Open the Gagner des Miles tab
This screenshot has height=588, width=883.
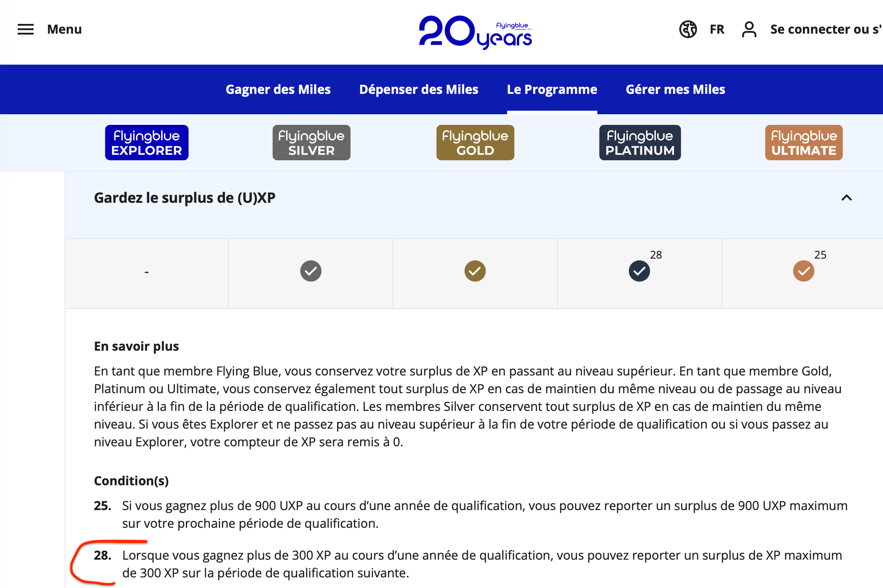pos(278,89)
